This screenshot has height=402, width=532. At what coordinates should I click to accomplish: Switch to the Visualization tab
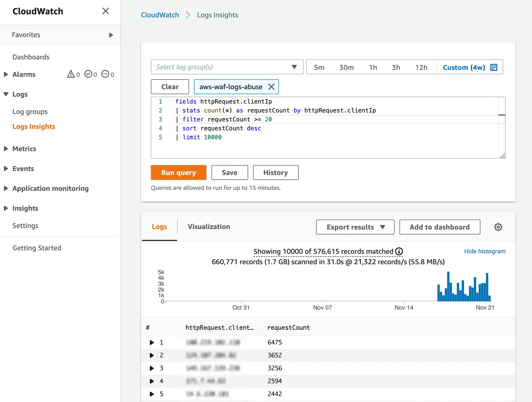[x=209, y=227]
